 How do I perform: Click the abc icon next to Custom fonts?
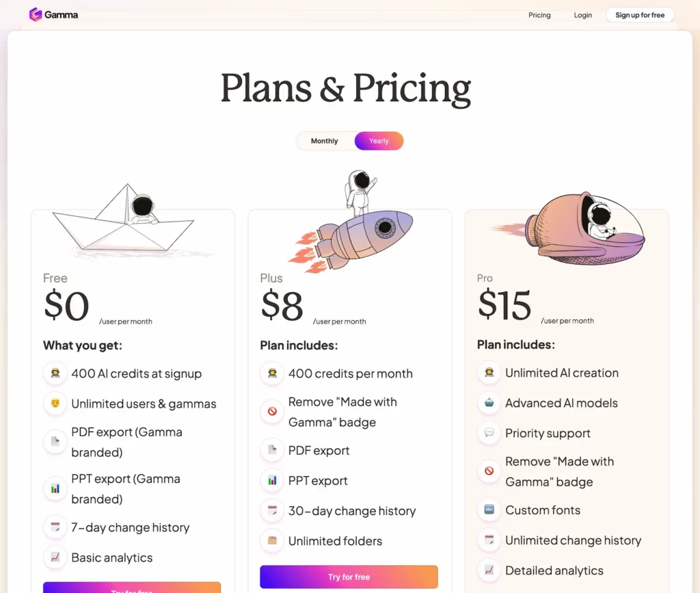click(489, 510)
